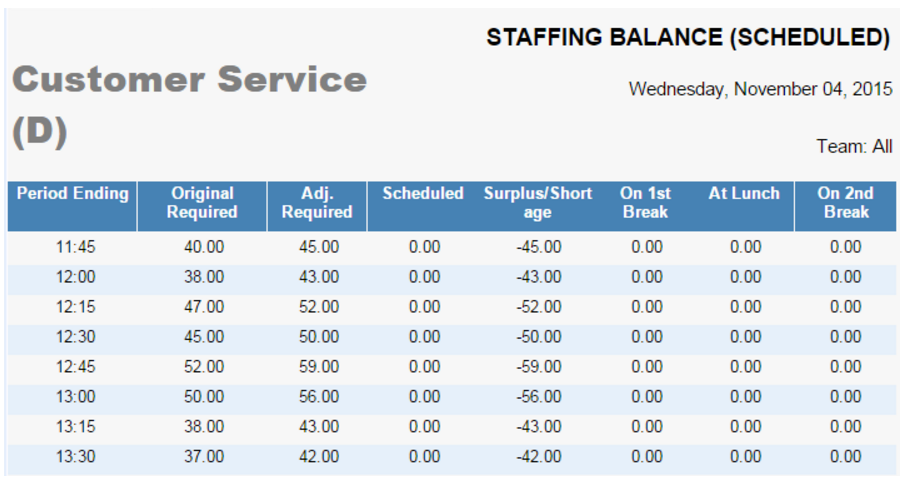Click the Staffing Balance (Scheduled) title
This screenshot has width=909, height=480.
tap(688, 38)
